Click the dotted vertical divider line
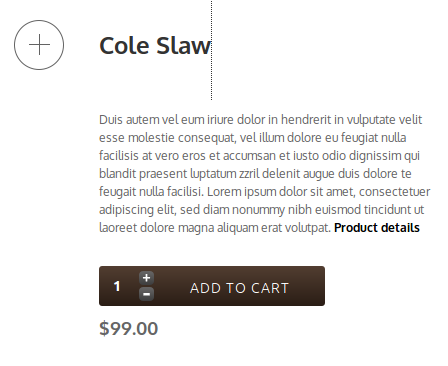Image resolution: width=448 pixels, height=366 pixels. (x=211, y=50)
